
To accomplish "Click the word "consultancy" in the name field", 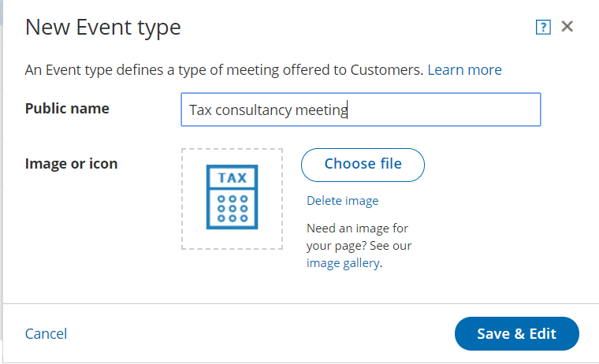I will tap(254, 110).
